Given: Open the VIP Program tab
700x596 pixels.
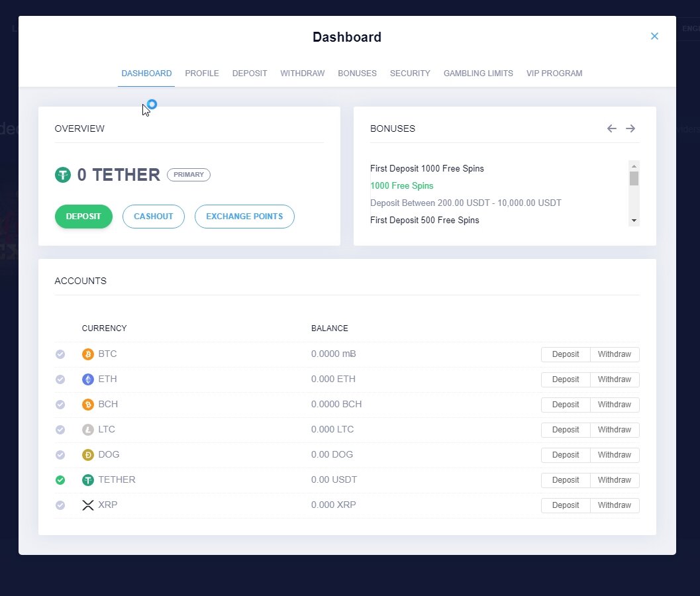Looking at the screenshot, I should point(554,74).
